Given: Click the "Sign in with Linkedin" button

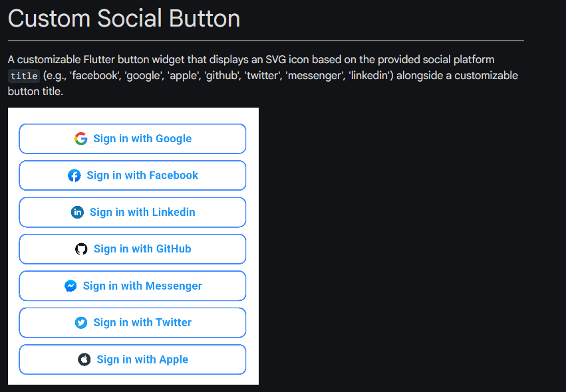Looking at the screenshot, I should [132, 212].
